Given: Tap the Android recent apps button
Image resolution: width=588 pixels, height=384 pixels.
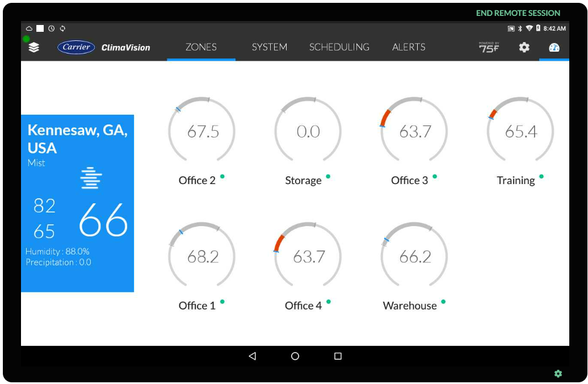Looking at the screenshot, I should 338,356.
